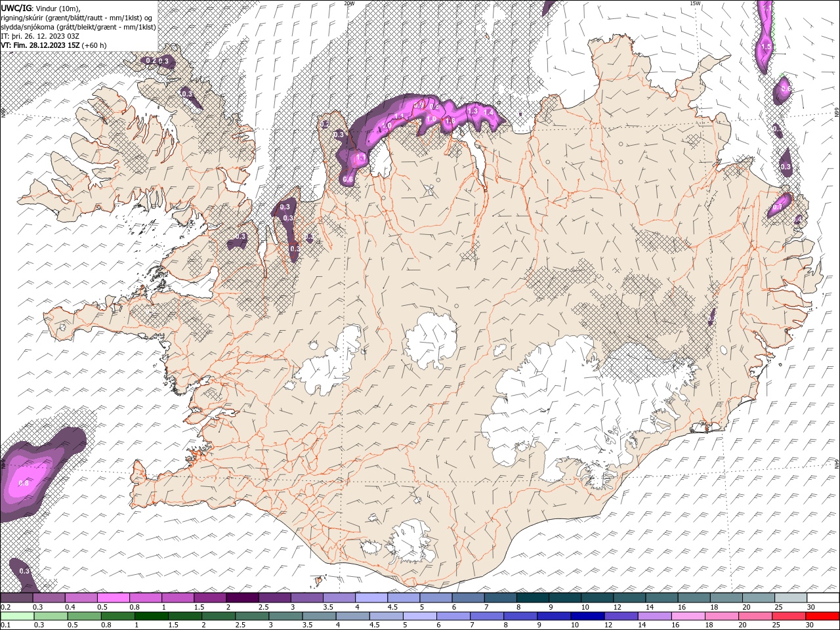Click the 15W longitude label

[x=696, y=3]
